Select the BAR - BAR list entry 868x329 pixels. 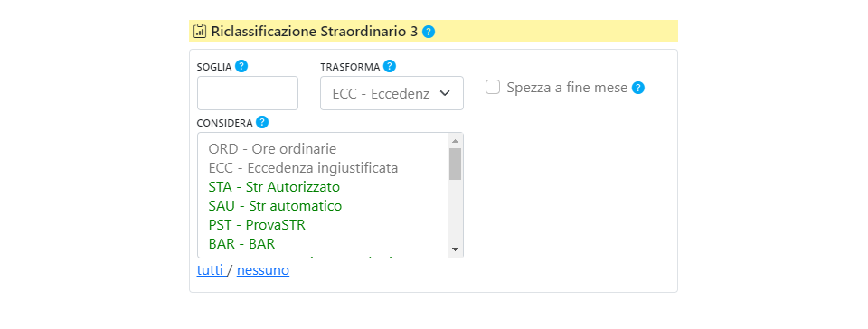[x=242, y=243]
